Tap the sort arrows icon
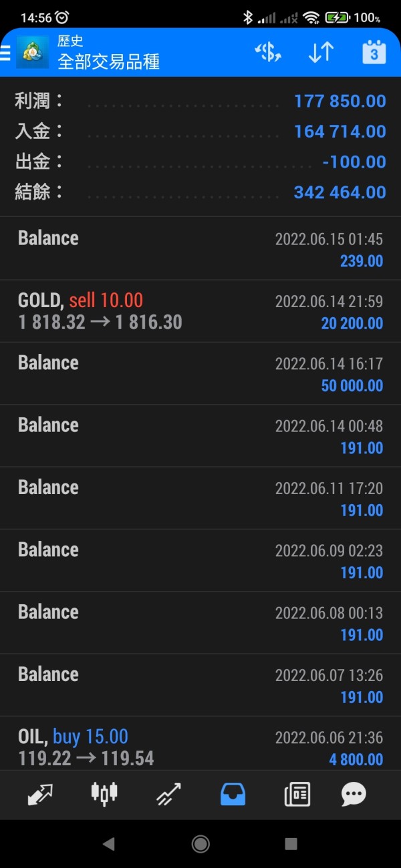401x868 pixels. pos(321,53)
